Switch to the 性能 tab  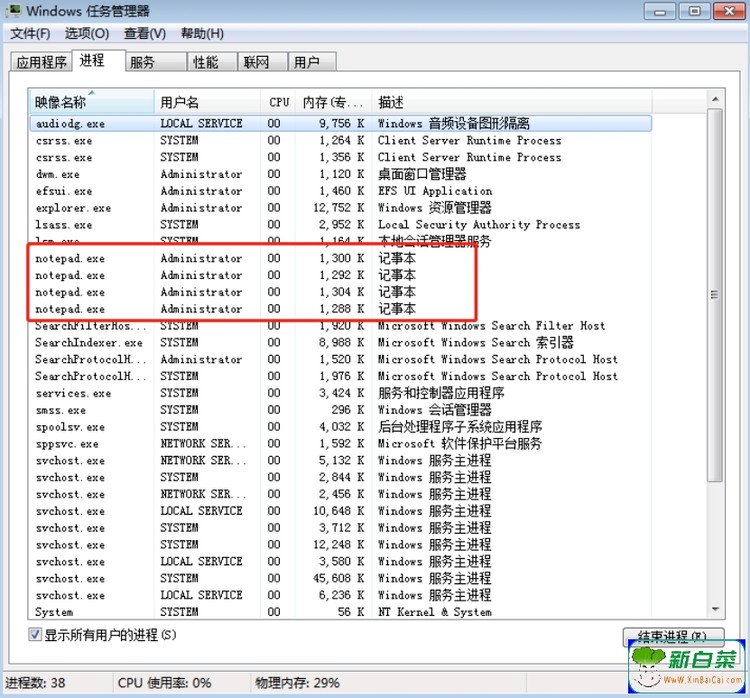point(212,62)
